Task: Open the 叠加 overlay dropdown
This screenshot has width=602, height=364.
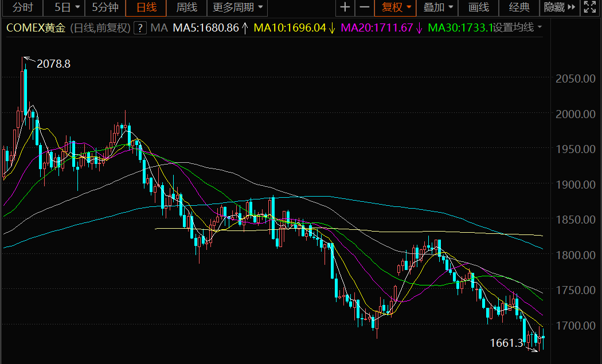Action: tap(437, 7)
